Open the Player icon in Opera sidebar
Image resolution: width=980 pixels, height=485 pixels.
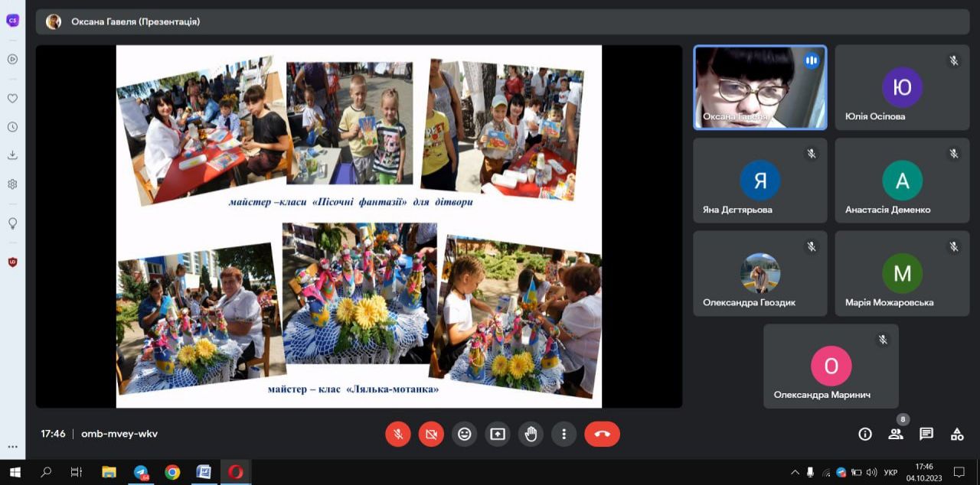[x=12, y=59]
